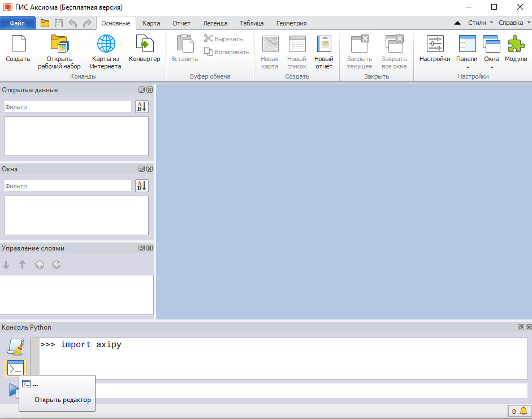Toggle sort order in Open Data panel
This screenshot has height=419, width=532.
pos(141,107)
